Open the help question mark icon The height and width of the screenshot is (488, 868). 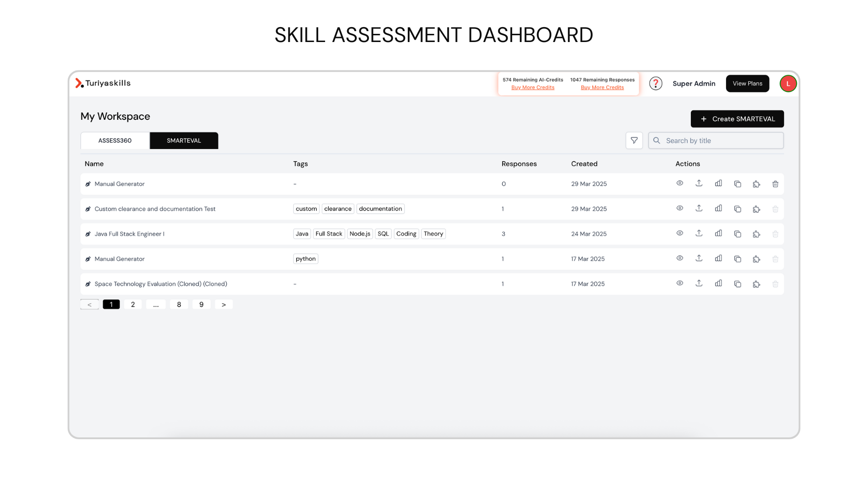point(656,84)
